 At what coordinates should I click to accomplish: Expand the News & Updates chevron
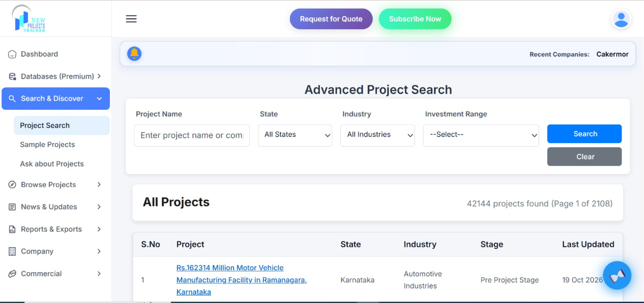pyautogui.click(x=99, y=207)
